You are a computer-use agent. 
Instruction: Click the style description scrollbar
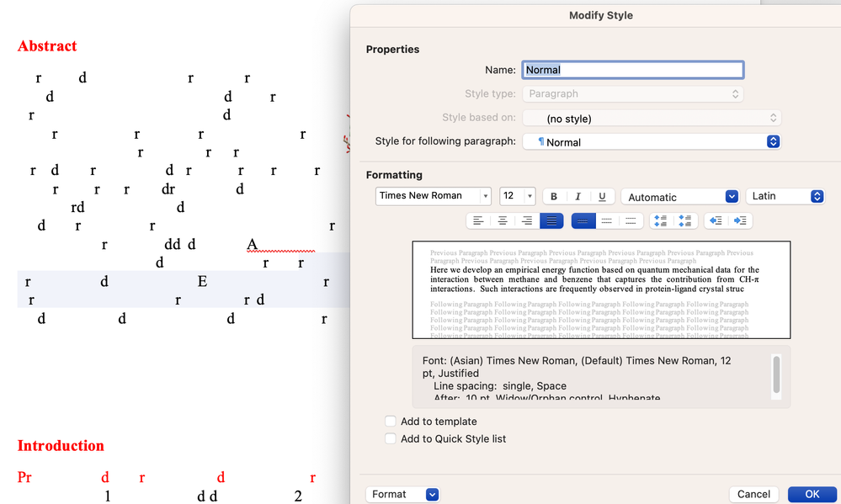(776, 376)
